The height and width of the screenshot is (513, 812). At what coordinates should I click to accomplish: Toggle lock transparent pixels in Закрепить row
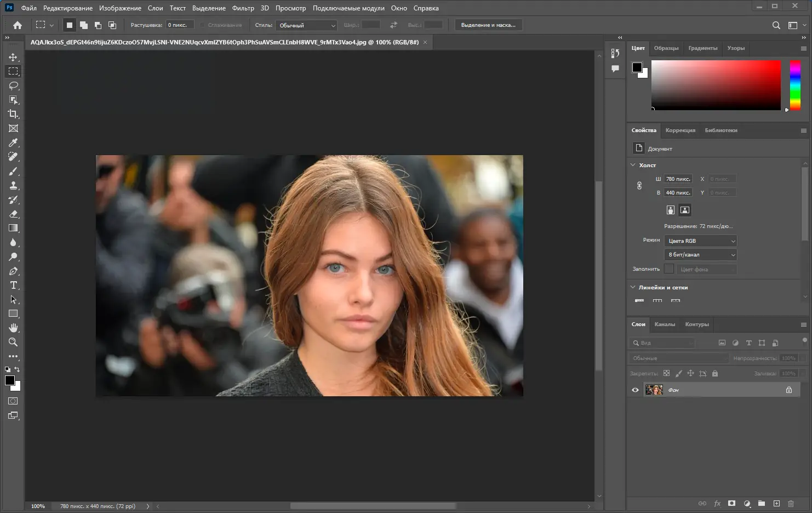[x=667, y=373]
